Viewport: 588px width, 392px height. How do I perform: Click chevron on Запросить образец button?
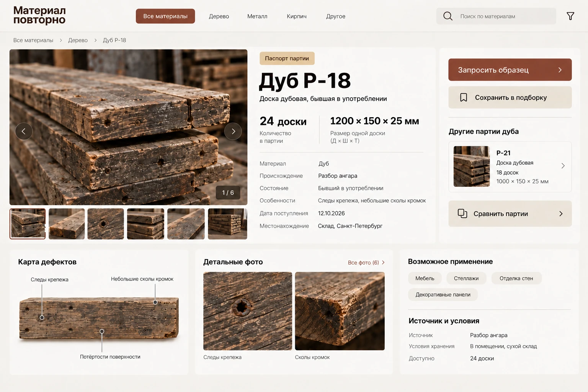(x=560, y=70)
